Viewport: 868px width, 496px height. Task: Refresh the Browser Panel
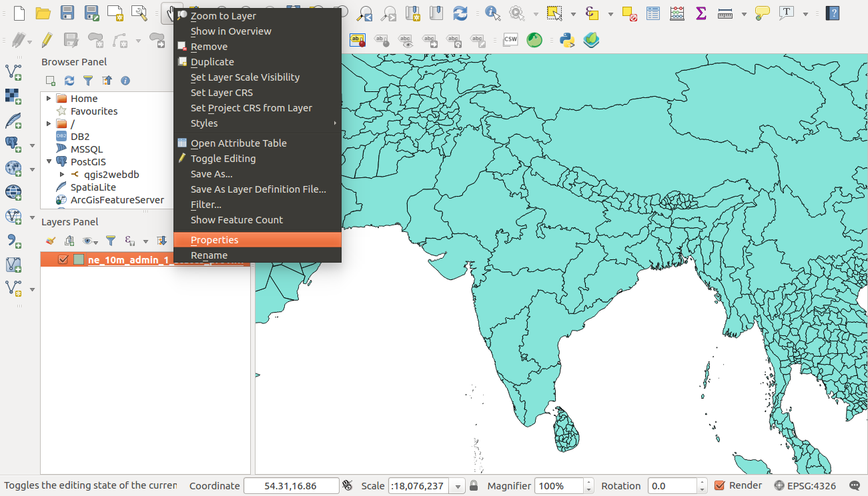click(x=69, y=80)
